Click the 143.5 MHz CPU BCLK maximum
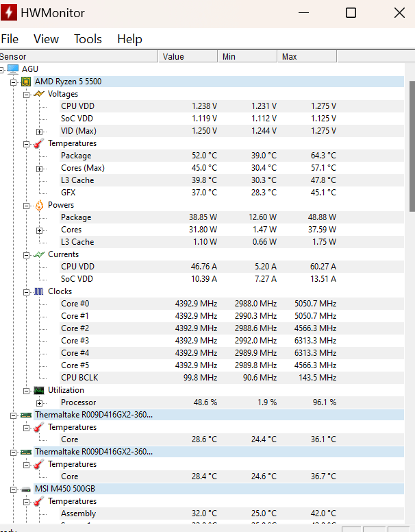Viewport: 415px width, 532px height. 317,378
